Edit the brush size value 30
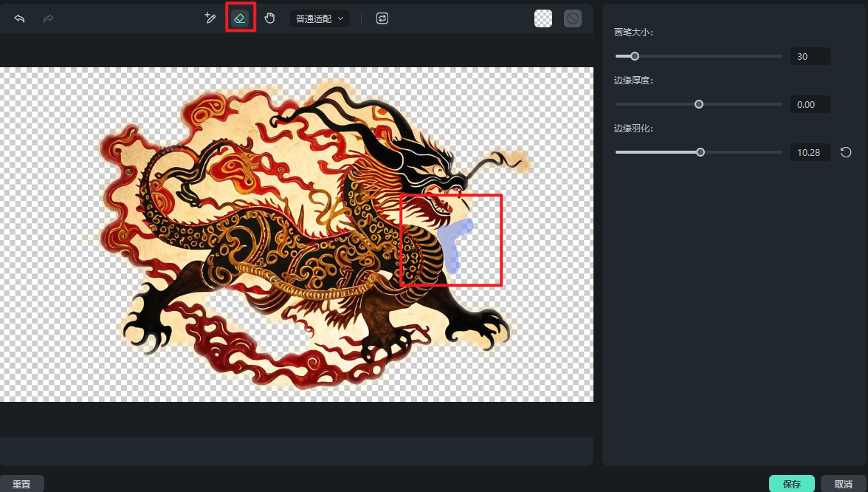 tap(810, 56)
